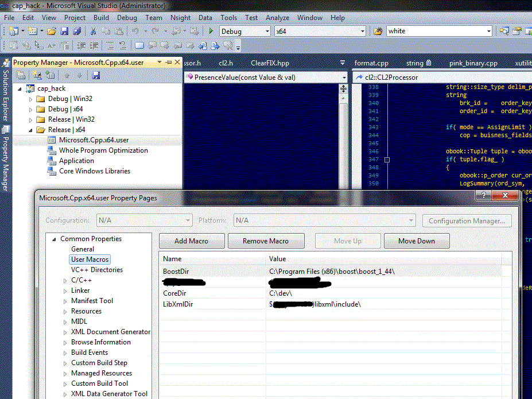This screenshot has width=532, height=399.
Task: Click the New Project toolbar icon
Action: point(14,31)
